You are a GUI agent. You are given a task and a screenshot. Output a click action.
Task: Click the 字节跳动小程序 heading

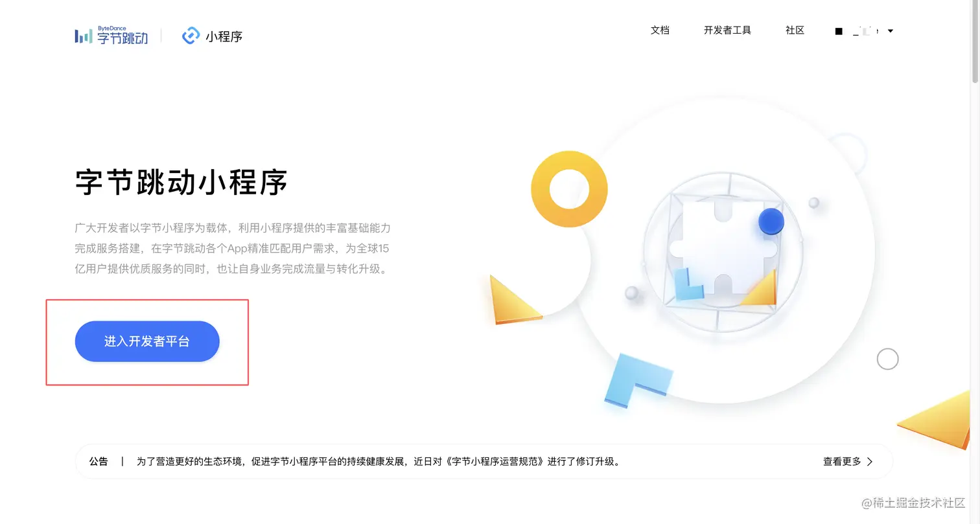point(181,182)
